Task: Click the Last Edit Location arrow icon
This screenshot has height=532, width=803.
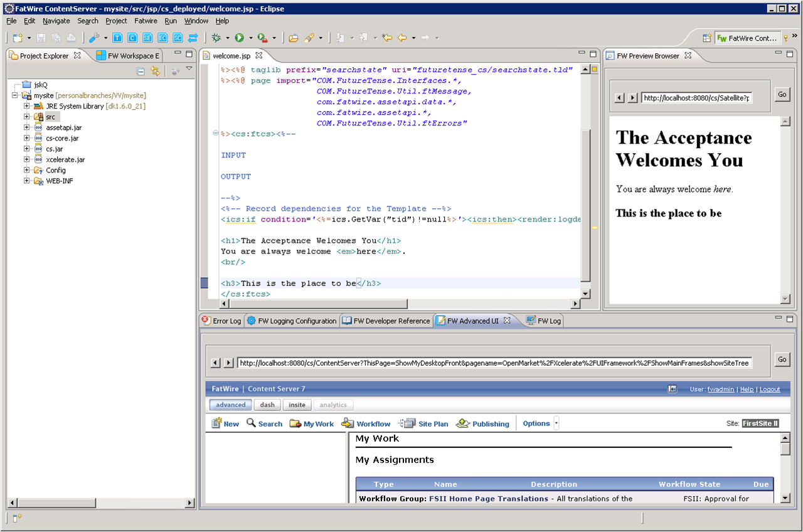Action: coord(387,38)
